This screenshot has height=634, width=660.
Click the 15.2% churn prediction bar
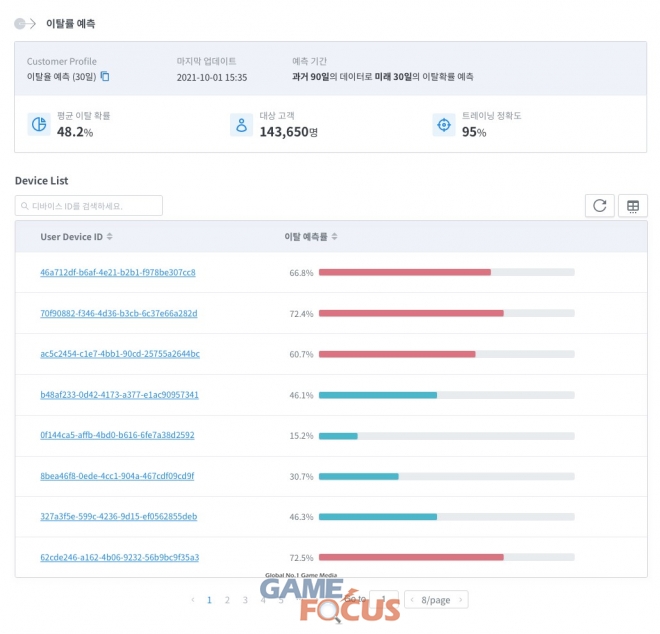coord(446,435)
